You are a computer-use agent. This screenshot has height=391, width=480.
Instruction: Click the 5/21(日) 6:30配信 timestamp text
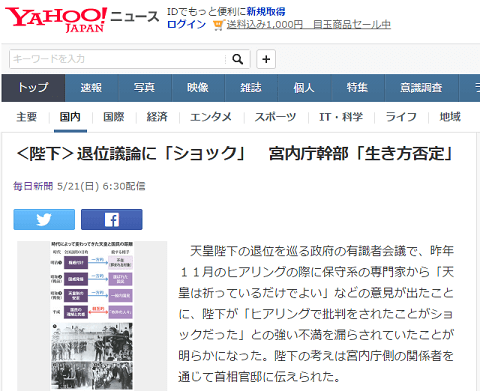(101, 186)
